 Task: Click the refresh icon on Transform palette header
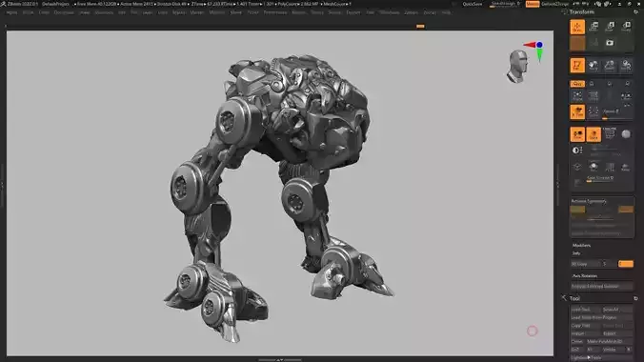(x=635, y=12)
